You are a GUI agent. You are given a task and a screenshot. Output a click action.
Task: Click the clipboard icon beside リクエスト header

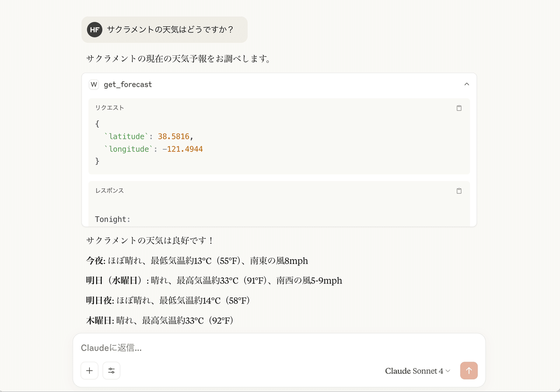[459, 108]
